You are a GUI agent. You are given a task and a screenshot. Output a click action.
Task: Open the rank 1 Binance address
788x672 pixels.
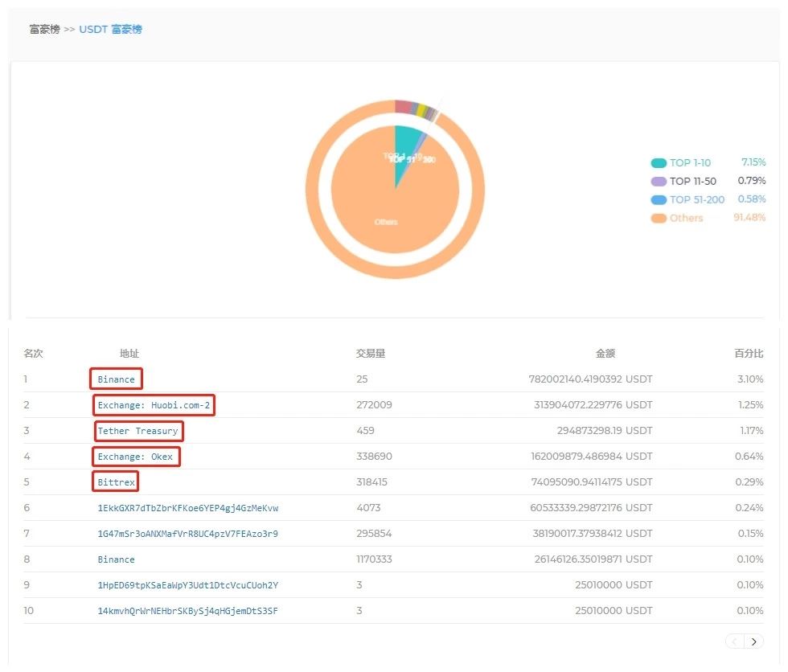[116, 379]
